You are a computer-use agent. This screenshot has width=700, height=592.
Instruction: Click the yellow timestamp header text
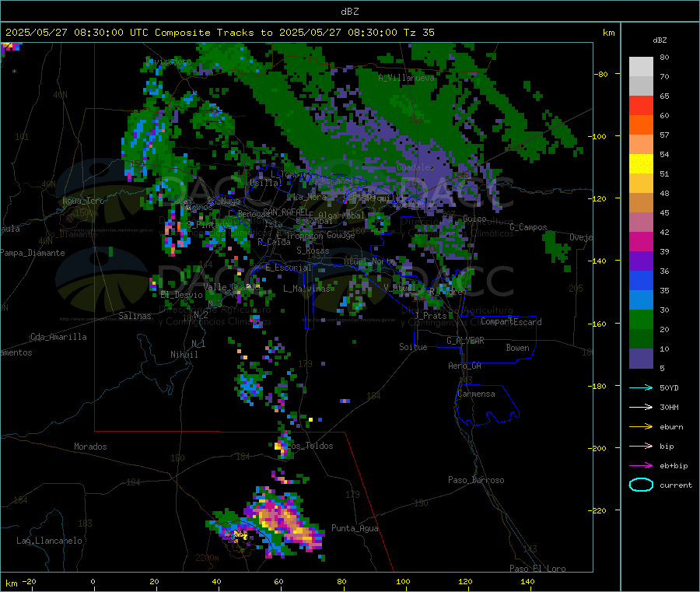tap(219, 33)
